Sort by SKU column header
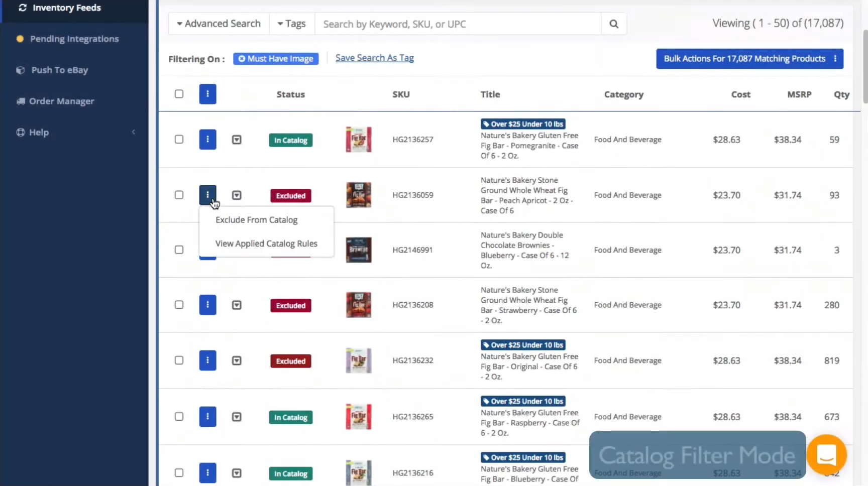This screenshot has width=868, height=486. pyautogui.click(x=401, y=94)
